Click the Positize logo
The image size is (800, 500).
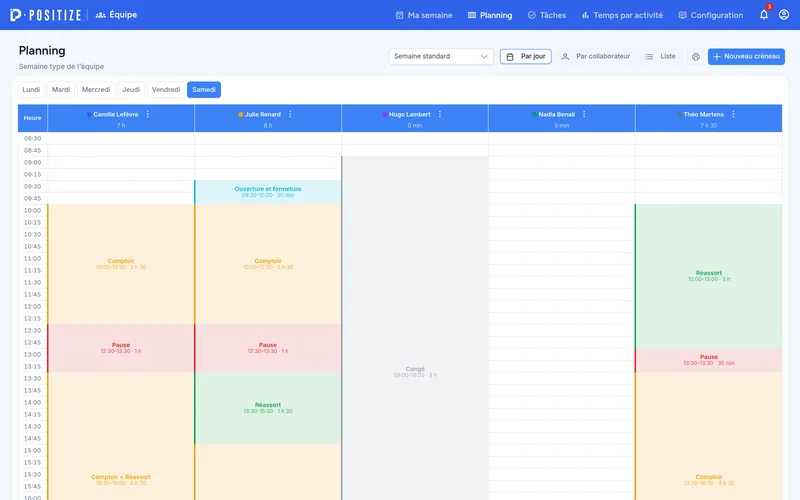pos(45,15)
